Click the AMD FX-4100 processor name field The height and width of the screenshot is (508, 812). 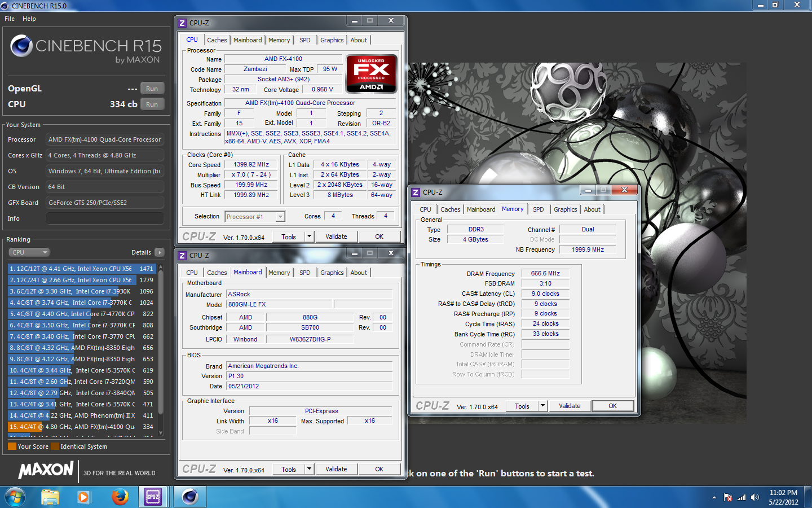coord(283,59)
